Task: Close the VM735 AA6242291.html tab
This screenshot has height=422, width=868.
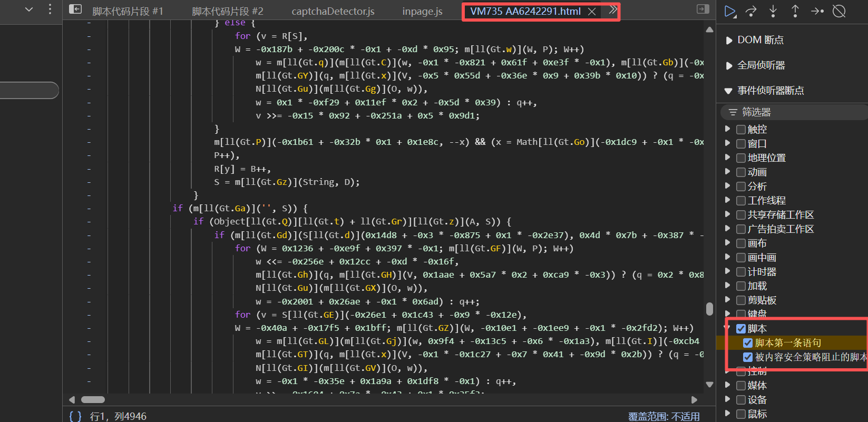Action: click(x=592, y=12)
